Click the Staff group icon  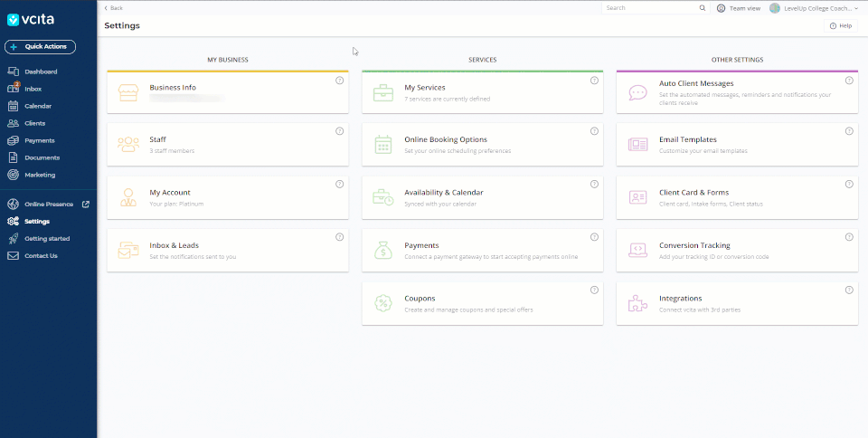tap(128, 145)
